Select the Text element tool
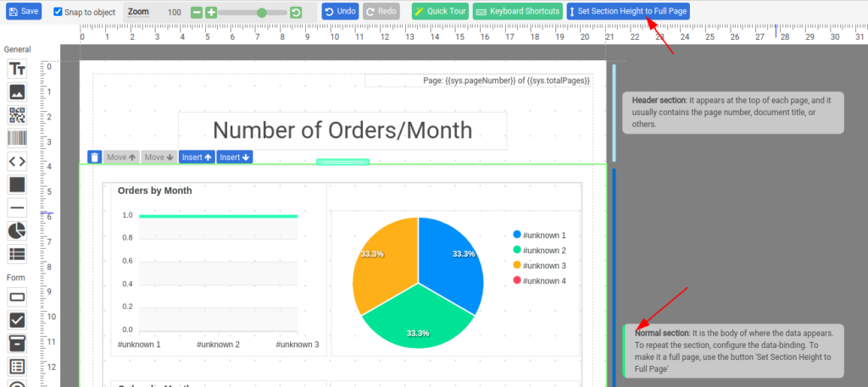Image resolution: width=868 pixels, height=387 pixels. pyautogui.click(x=17, y=69)
